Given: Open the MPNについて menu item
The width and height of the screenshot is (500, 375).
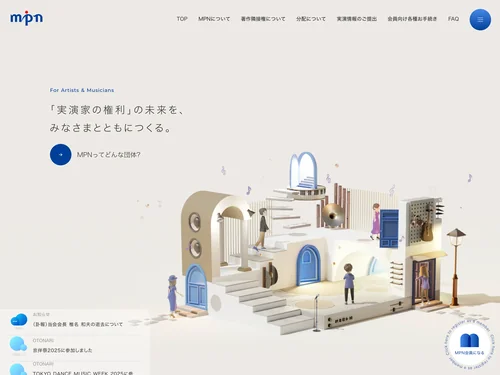Looking at the screenshot, I should tap(214, 19).
